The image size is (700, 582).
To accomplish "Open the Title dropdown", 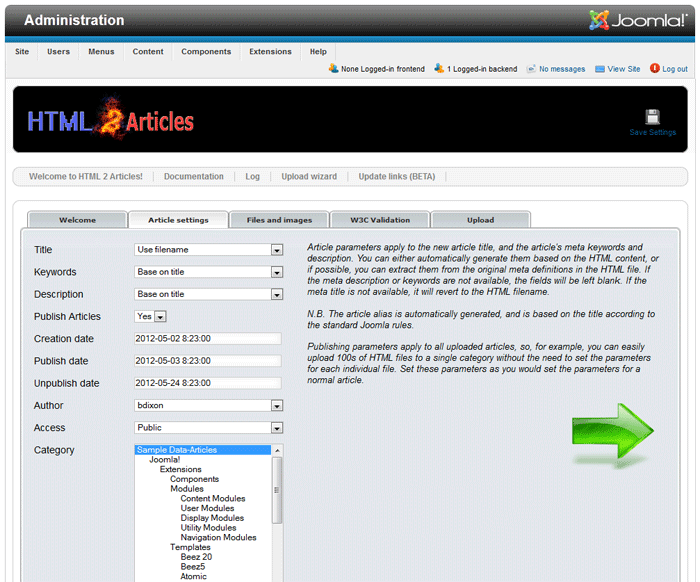I will point(208,250).
